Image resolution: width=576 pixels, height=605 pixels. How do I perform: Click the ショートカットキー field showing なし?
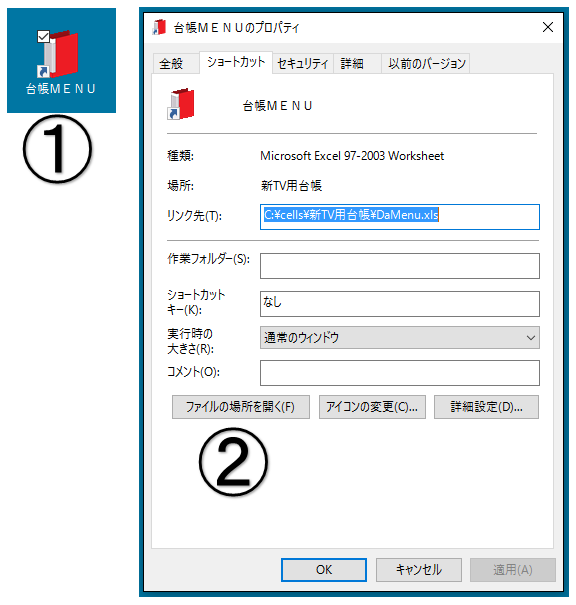[400, 304]
